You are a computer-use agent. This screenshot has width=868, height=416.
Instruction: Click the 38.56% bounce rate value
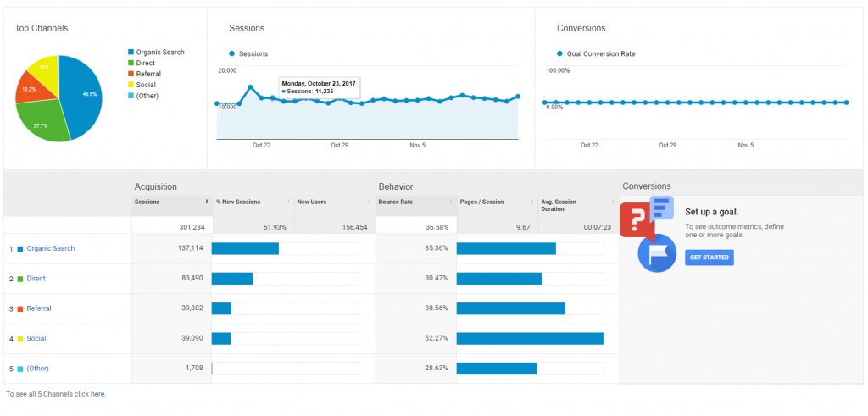437,308
